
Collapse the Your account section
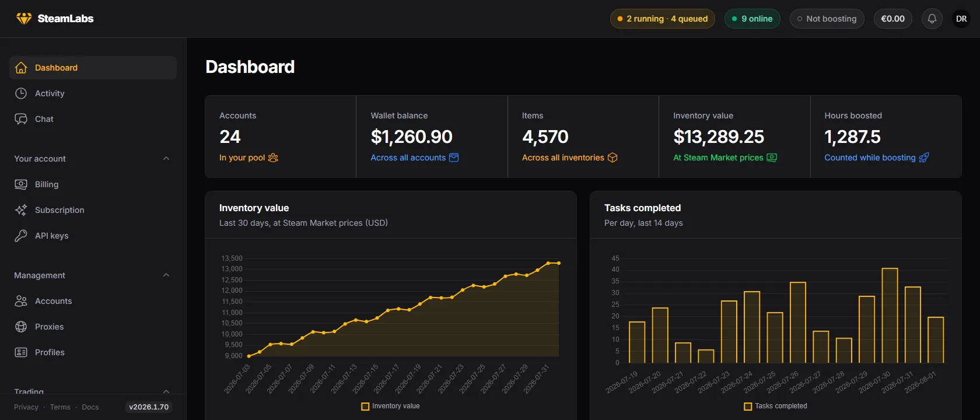click(166, 159)
